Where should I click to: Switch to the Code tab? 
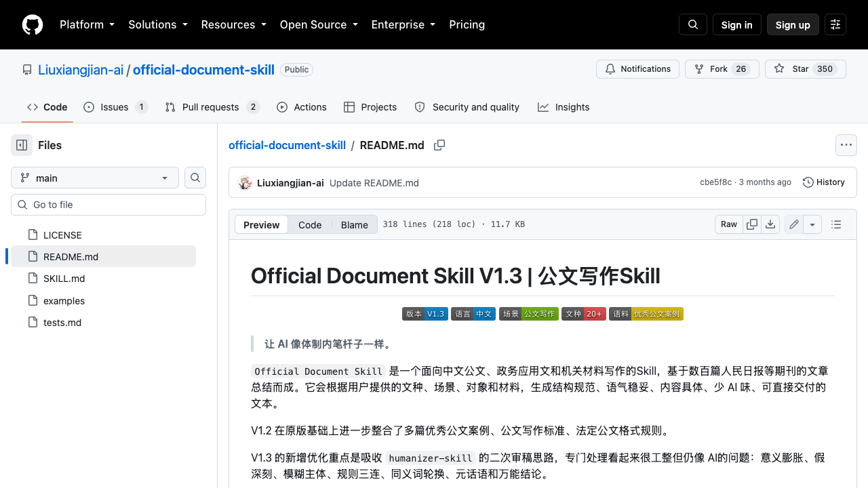(47, 107)
